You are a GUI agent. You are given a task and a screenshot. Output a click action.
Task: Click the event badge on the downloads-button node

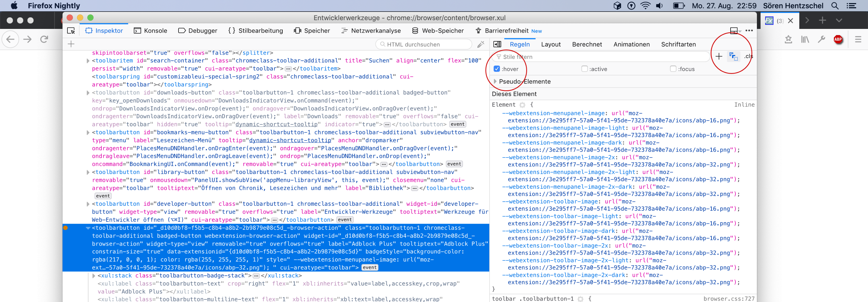point(457,124)
